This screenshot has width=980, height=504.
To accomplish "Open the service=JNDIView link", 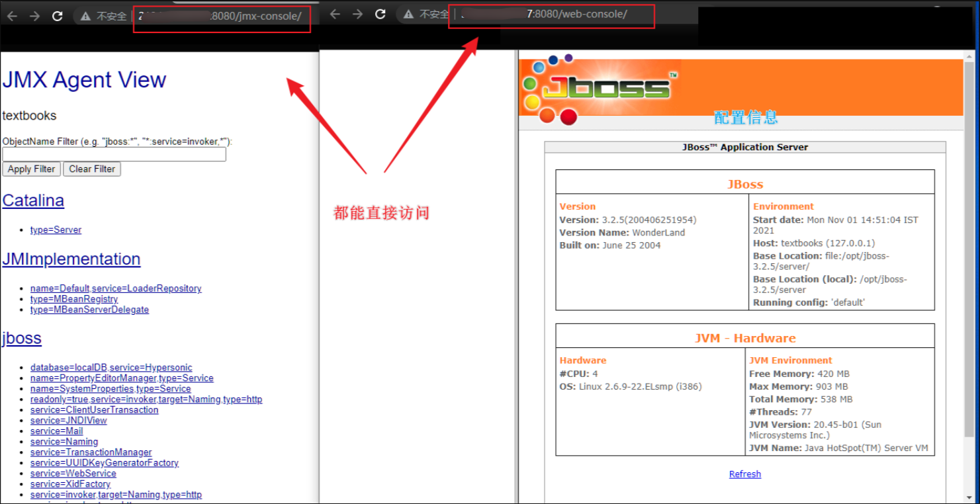I will tap(68, 420).
